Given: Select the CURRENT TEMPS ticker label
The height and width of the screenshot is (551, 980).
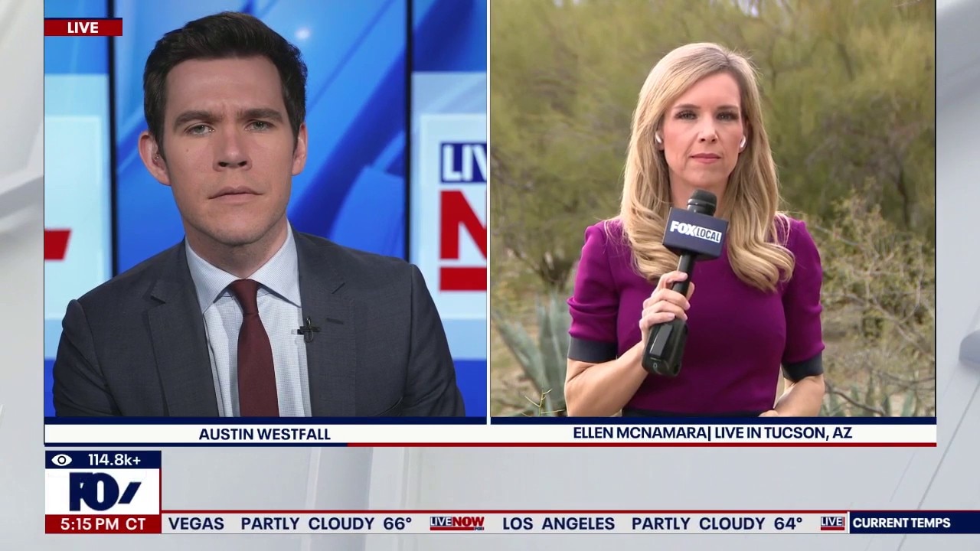Looking at the screenshot, I should point(901,523).
